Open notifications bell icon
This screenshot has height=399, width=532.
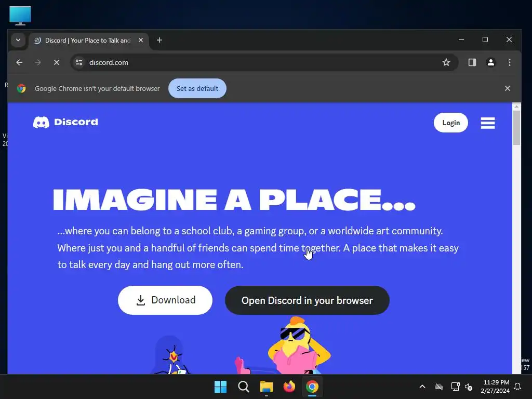coord(518,387)
